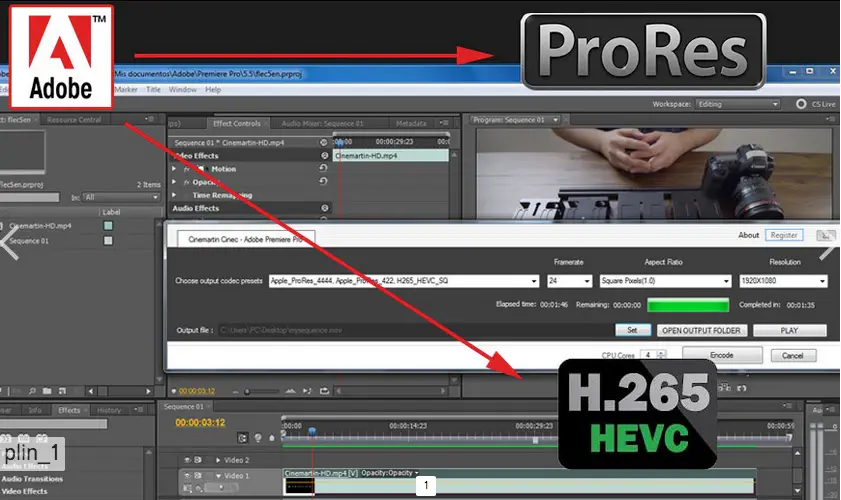The height and width of the screenshot is (500, 841).
Task: Click the Set Encore Chapter Marker icon
Action: click(x=257, y=438)
